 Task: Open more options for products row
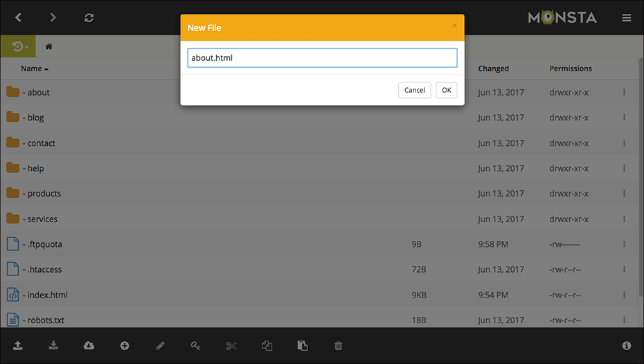tap(624, 193)
